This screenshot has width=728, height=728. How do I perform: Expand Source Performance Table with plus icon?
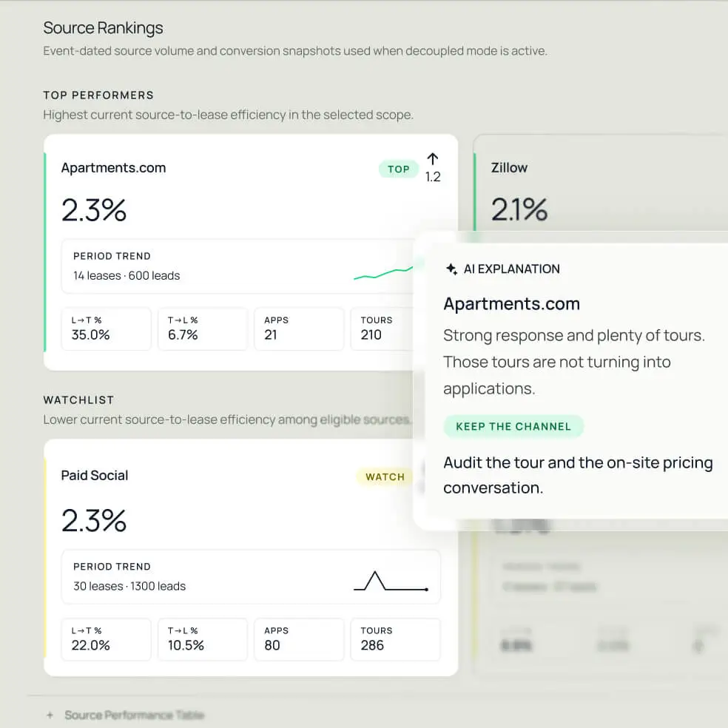(x=50, y=715)
